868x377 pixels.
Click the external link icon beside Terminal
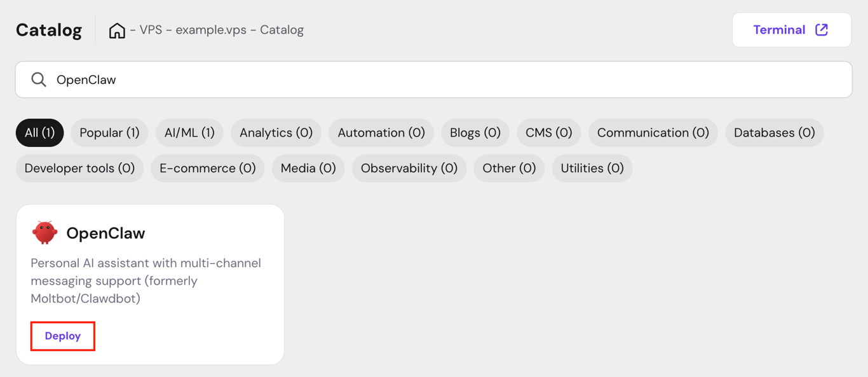point(822,29)
